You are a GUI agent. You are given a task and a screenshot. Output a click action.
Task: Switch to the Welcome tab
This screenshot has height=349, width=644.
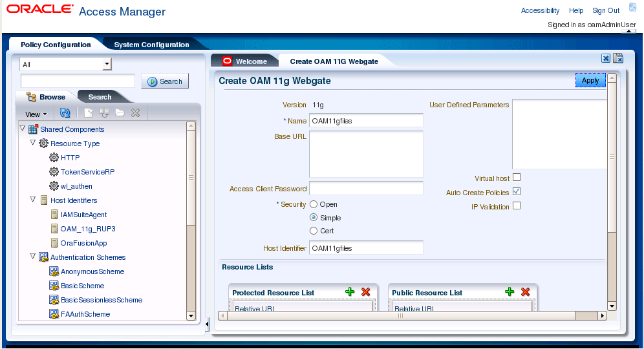click(251, 61)
